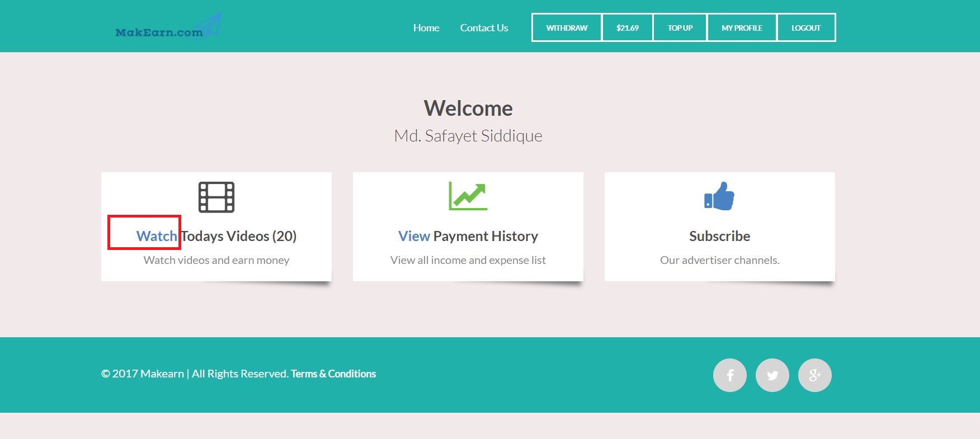Image resolution: width=980 pixels, height=439 pixels.
Task: Open the Google Plus social icon
Action: 815,375
